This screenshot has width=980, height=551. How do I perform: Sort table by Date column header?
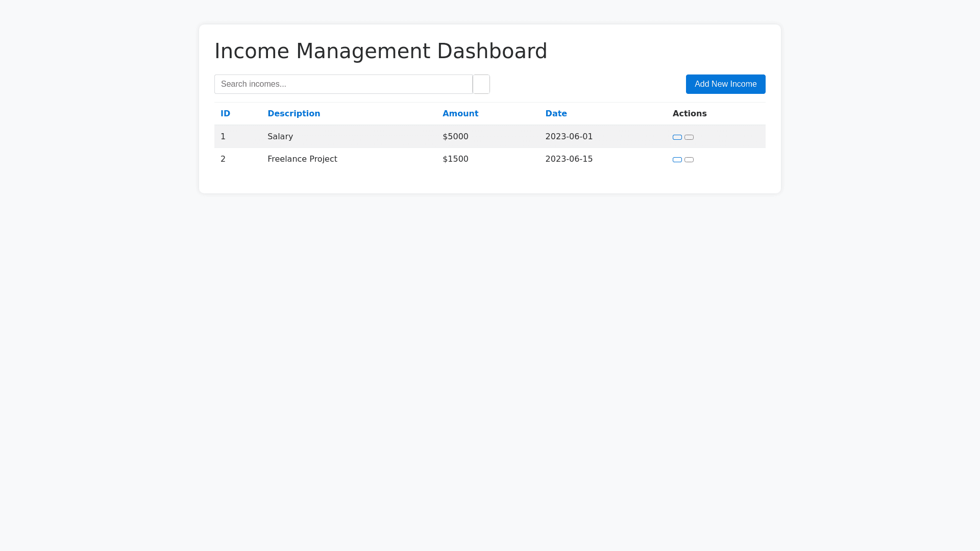click(x=556, y=114)
